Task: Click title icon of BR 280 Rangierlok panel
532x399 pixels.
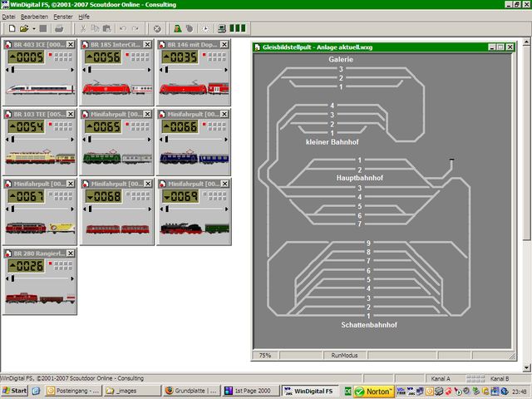Action: [8, 254]
